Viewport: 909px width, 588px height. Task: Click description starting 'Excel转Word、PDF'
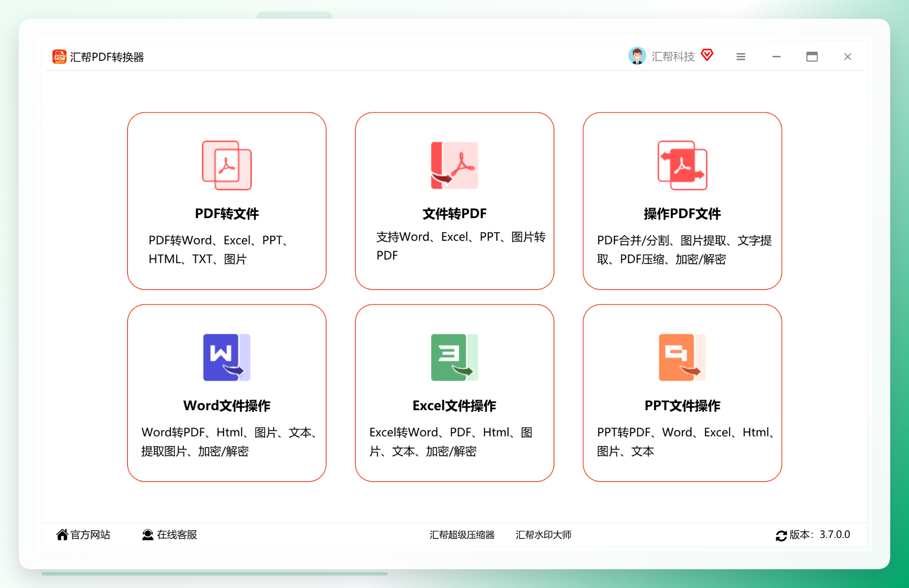pyautogui.click(x=451, y=442)
